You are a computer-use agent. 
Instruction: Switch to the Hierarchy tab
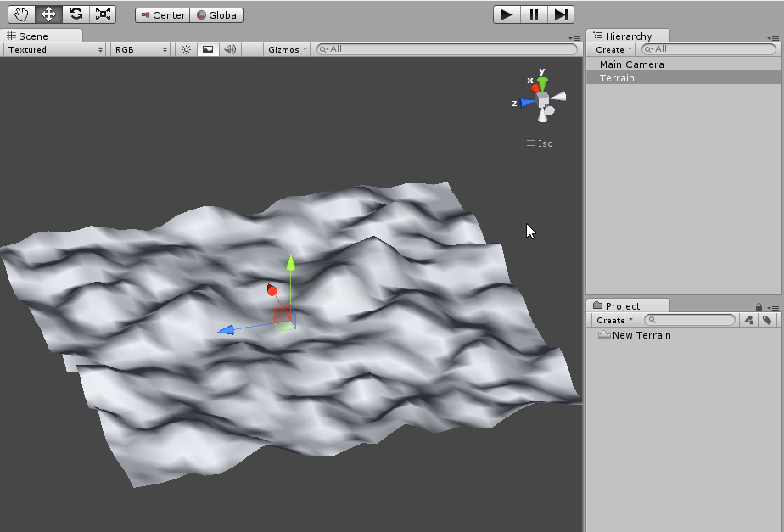tap(628, 36)
